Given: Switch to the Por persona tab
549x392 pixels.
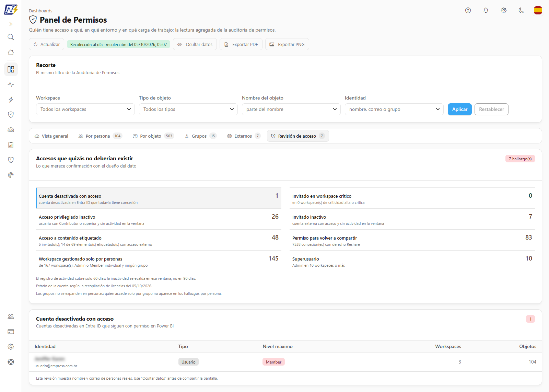Looking at the screenshot, I should (x=100, y=136).
